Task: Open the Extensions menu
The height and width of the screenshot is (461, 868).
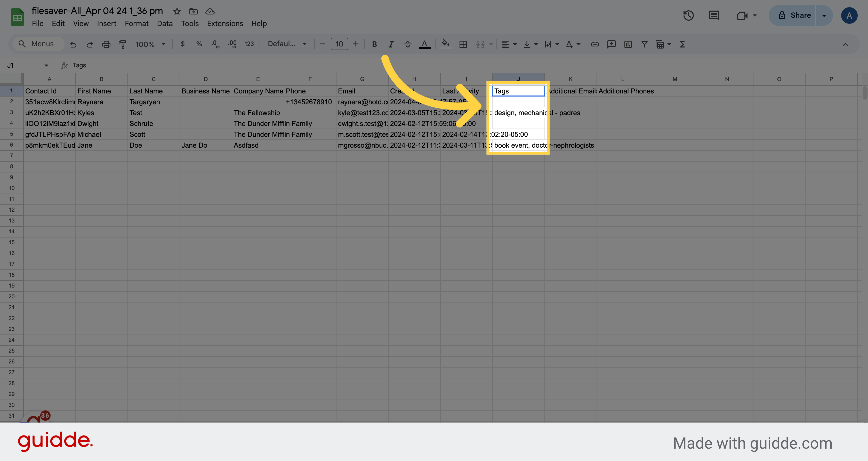Action: point(225,23)
